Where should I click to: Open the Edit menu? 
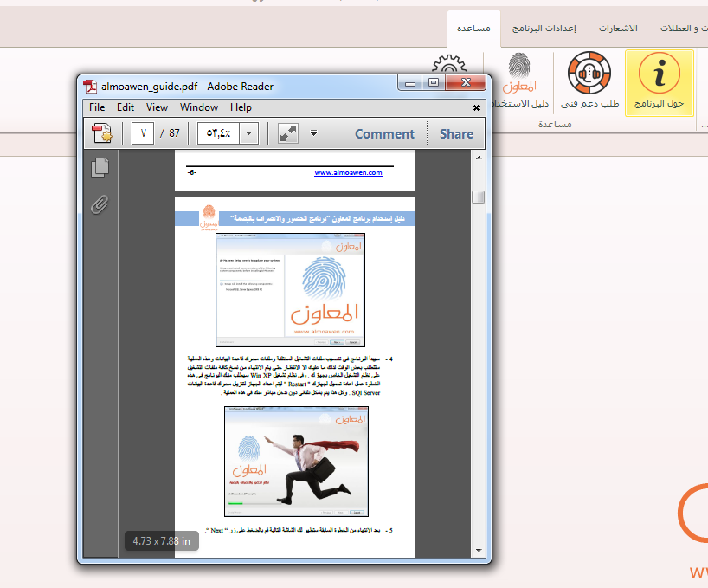[126, 107]
